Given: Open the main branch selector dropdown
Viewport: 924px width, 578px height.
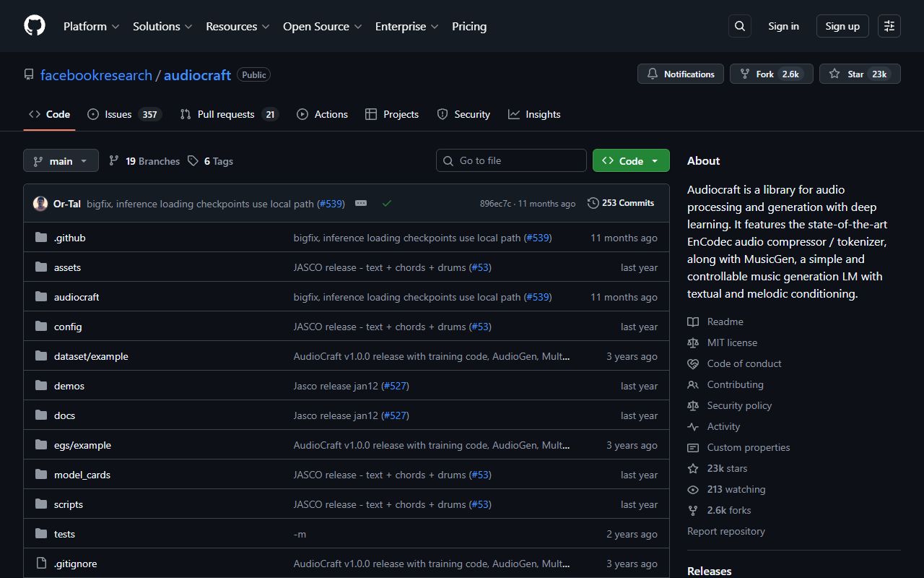Looking at the screenshot, I should (61, 160).
